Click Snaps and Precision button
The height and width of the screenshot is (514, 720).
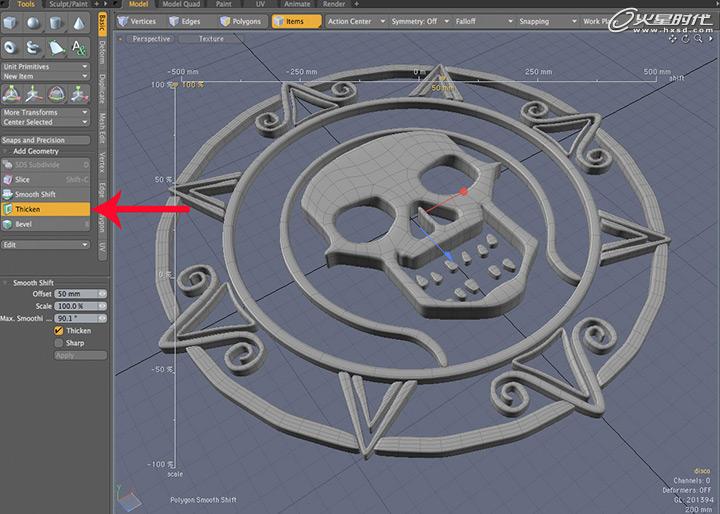tap(45, 140)
